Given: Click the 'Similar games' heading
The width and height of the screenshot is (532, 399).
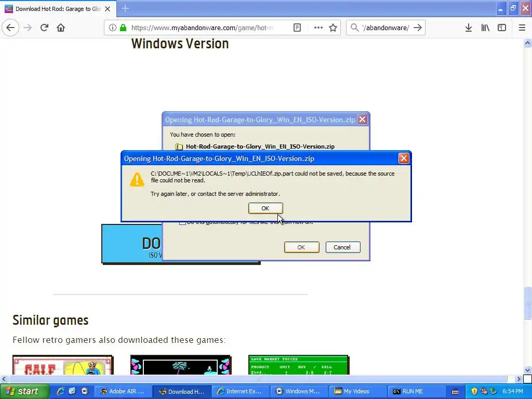Looking at the screenshot, I should (x=50, y=320).
